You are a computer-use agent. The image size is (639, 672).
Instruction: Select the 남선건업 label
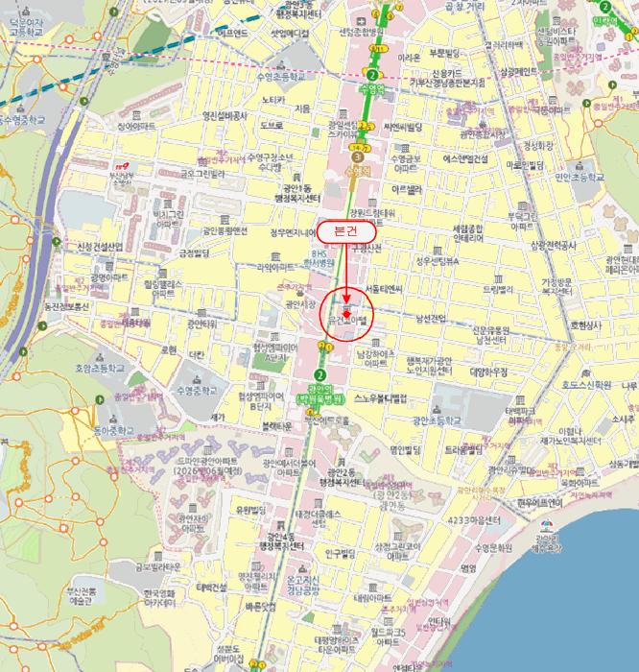tap(431, 319)
